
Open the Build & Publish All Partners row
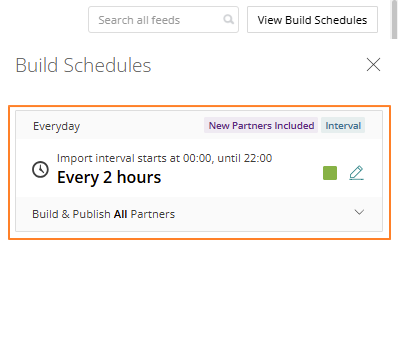click(199, 214)
